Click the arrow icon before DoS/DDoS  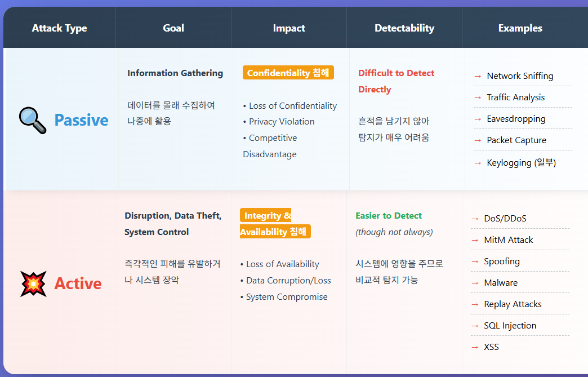(475, 219)
